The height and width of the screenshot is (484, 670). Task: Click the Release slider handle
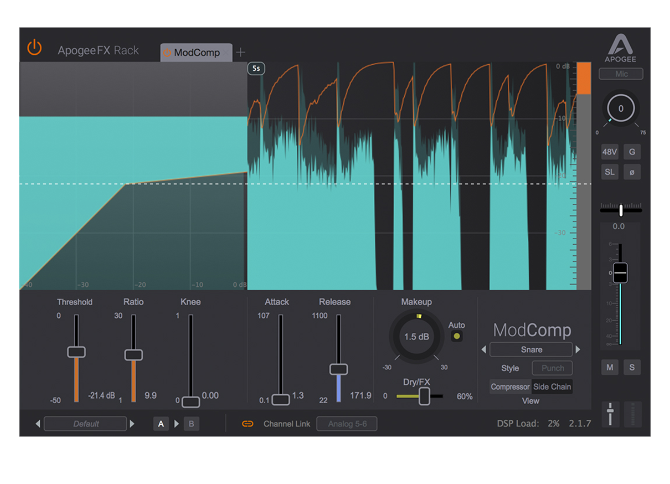point(338,369)
